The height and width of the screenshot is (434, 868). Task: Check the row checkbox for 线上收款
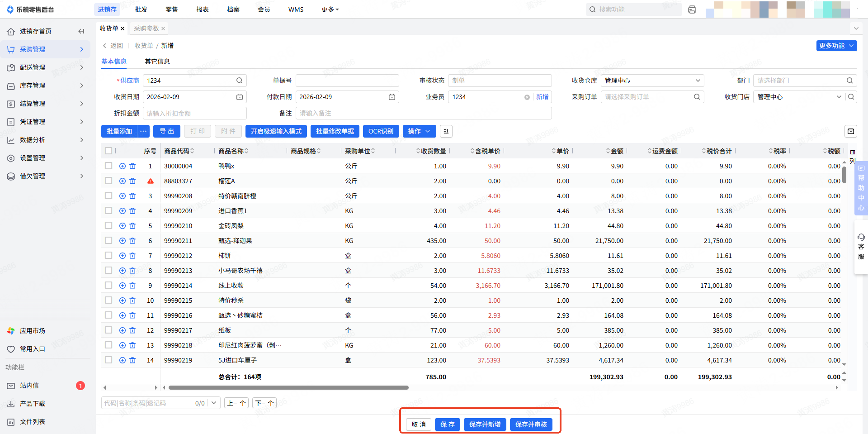108,285
